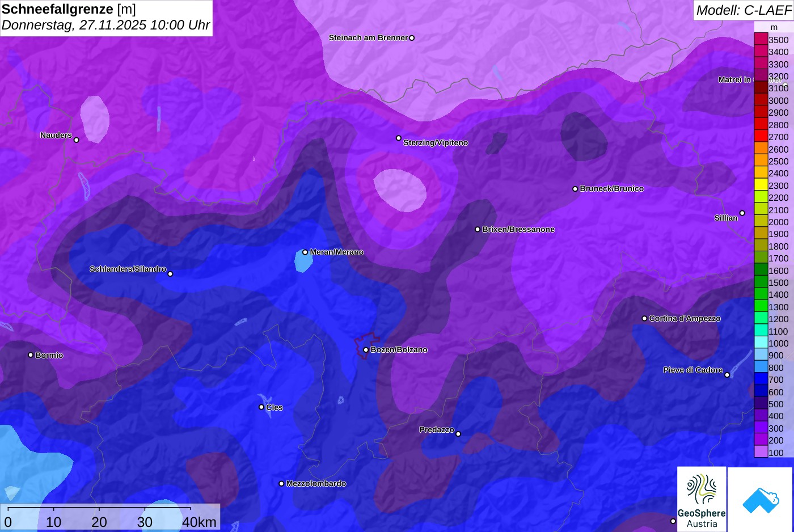794x532 pixels.
Task: Select the Bozen/Bolzano city marker
Action: click(x=366, y=350)
